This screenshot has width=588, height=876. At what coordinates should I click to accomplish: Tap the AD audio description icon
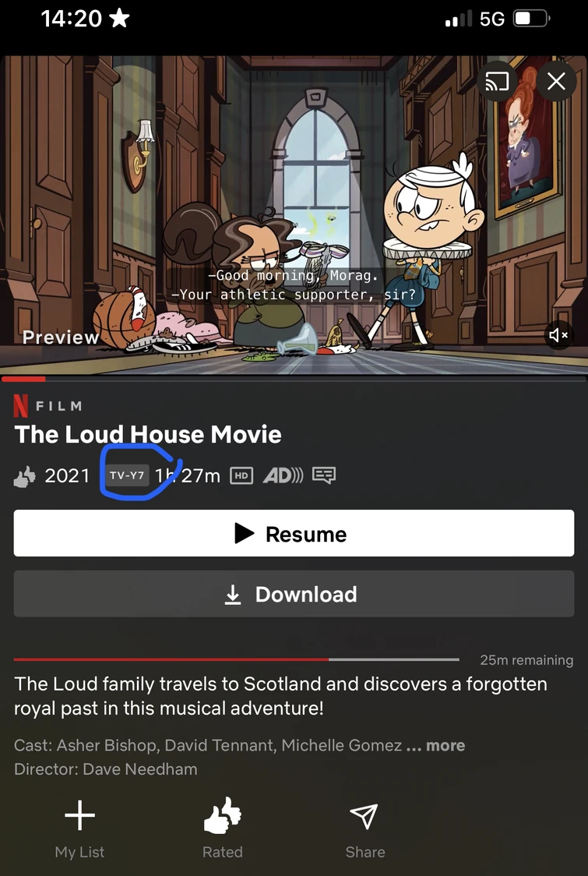coord(283,476)
